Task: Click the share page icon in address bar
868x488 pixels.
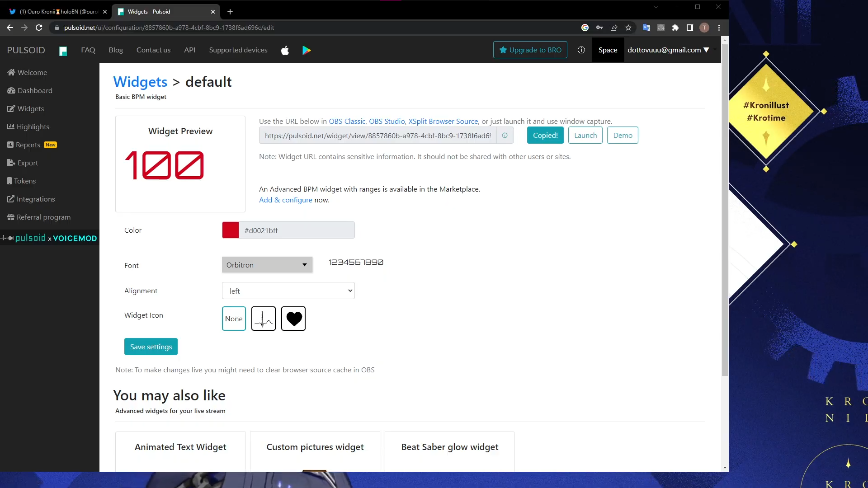Action: click(614, 28)
